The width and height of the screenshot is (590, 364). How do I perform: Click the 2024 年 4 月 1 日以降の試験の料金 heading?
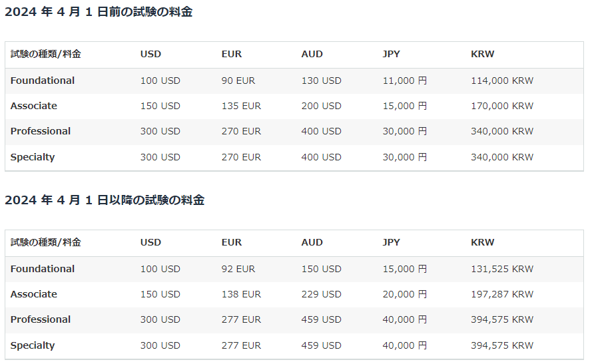pyautogui.click(x=105, y=200)
